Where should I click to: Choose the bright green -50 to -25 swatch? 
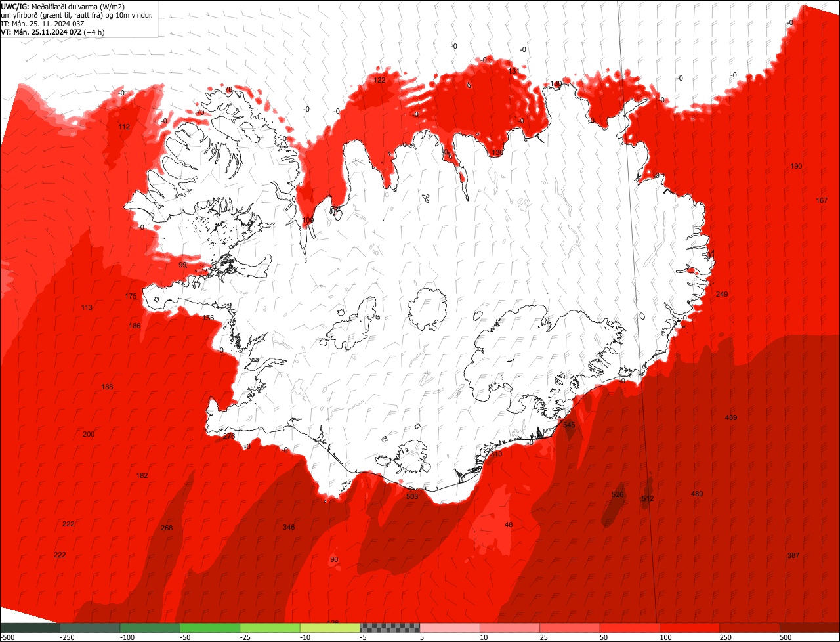[210, 628]
